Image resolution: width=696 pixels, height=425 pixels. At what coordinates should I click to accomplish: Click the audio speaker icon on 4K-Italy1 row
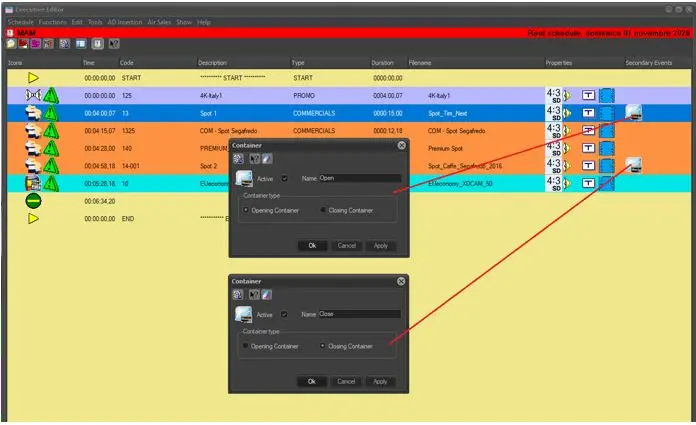tap(568, 96)
